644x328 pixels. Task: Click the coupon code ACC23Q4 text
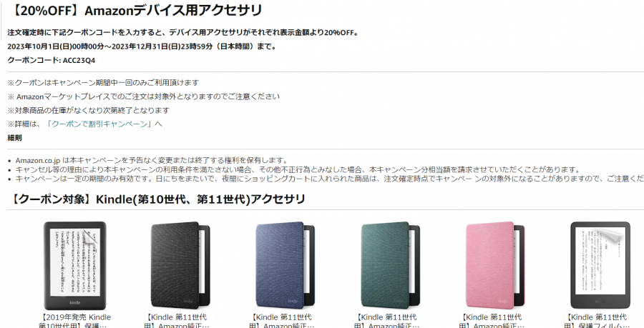tap(79, 60)
